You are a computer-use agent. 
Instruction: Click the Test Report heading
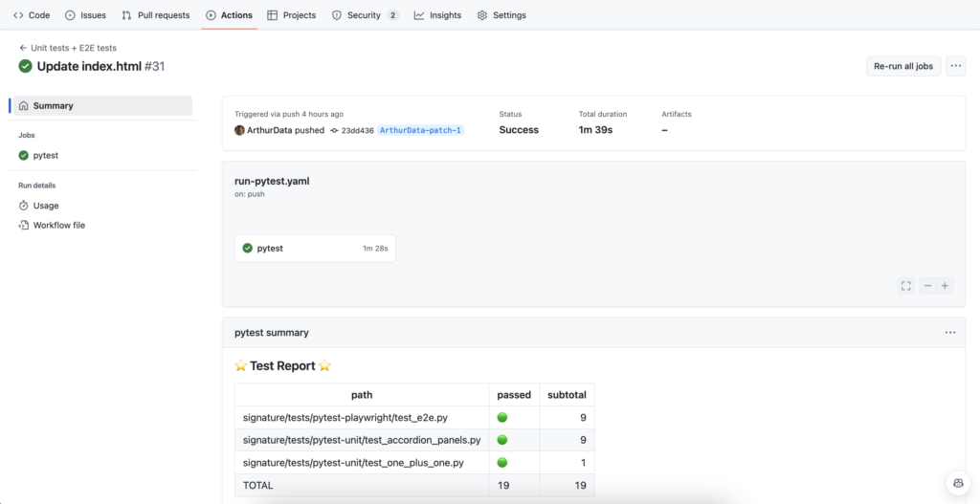coord(282,366)
